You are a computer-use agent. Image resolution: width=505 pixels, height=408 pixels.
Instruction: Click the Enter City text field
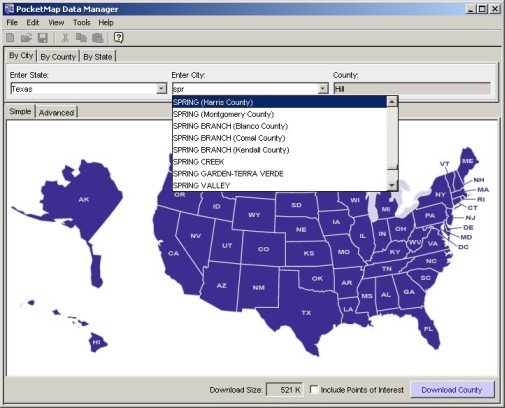pyautogui.click(x=245, y=89)
